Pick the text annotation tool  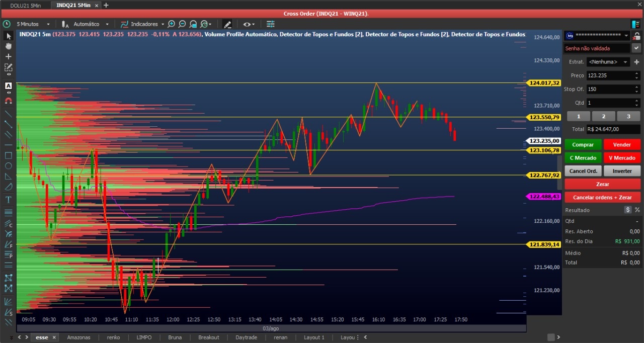pos(9,200)
